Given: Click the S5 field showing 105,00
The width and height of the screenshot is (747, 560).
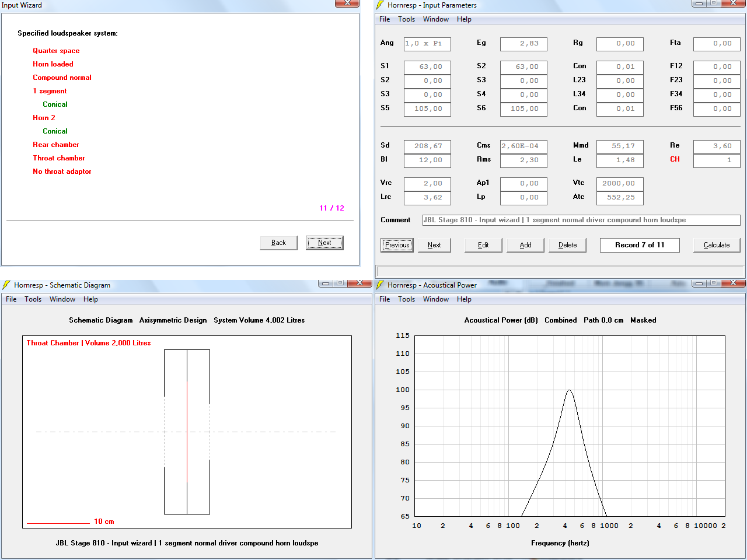Looking at the screenshot, I should (427, 109).
